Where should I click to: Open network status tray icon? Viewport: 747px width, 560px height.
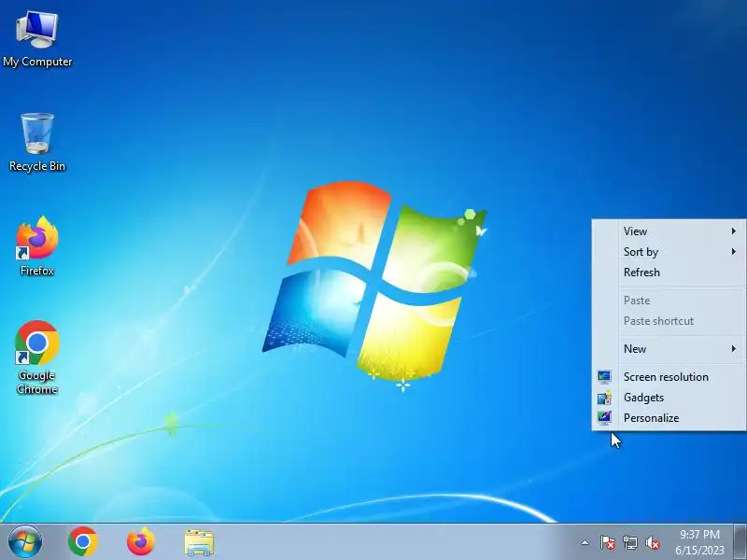[629, 542]
